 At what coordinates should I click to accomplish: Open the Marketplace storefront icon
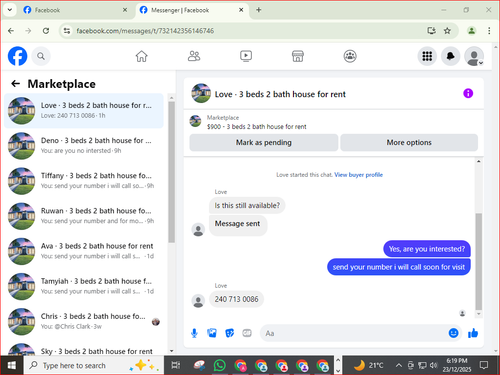pos(298,56)
